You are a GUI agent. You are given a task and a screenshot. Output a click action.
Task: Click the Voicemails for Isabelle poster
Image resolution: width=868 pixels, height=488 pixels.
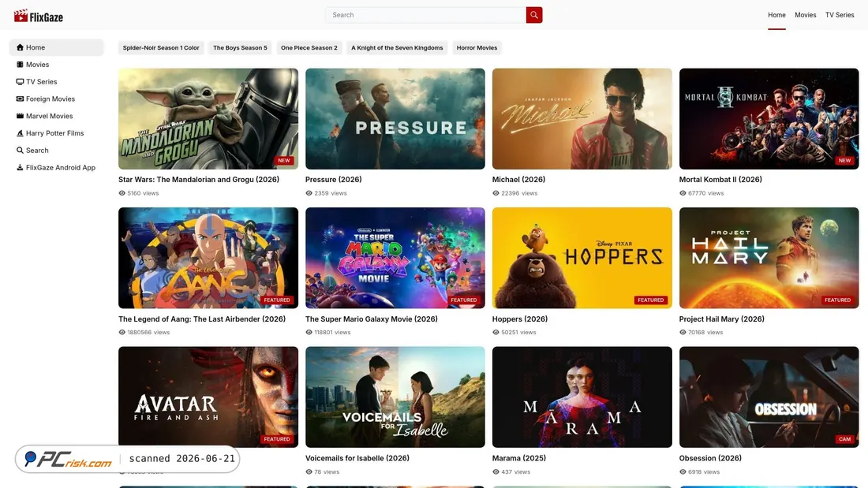coord(395,397)
